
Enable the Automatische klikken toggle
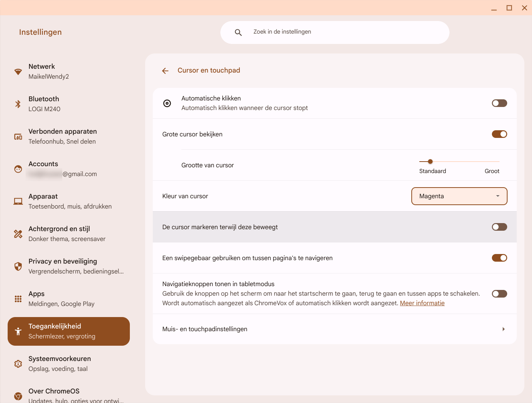[x=499, y=103]
